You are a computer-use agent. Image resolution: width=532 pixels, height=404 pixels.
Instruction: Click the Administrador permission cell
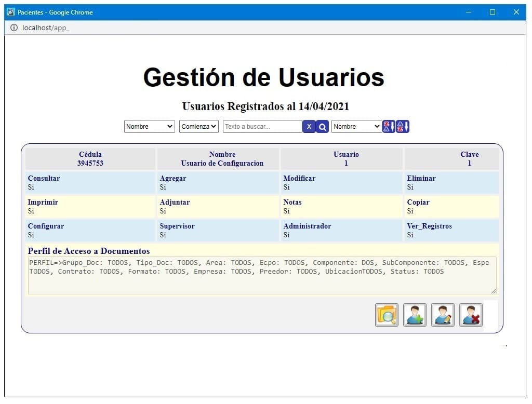[342, 231]
